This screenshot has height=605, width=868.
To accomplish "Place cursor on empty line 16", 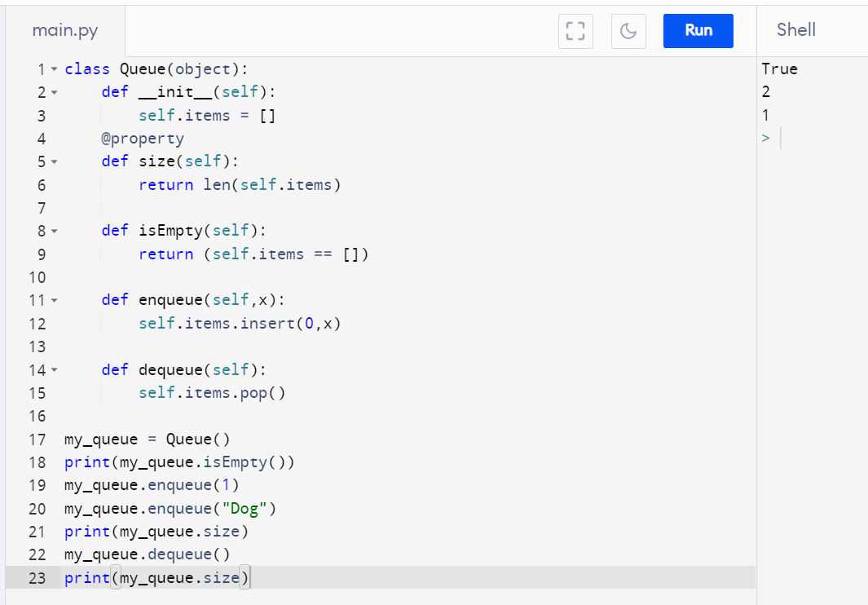I will 245,417.
